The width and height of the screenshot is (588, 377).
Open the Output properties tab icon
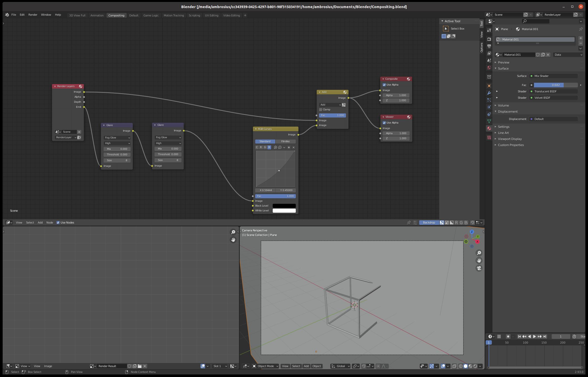(x=489, y=46)
